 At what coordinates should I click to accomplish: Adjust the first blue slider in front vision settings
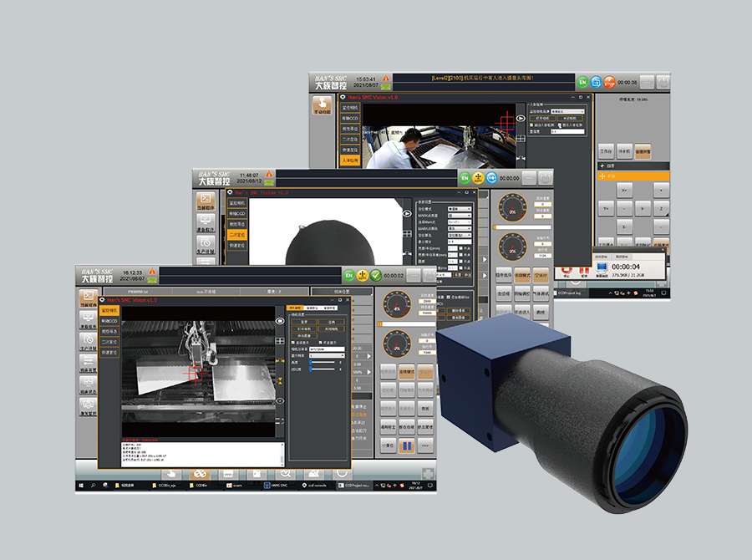point(311,364)
